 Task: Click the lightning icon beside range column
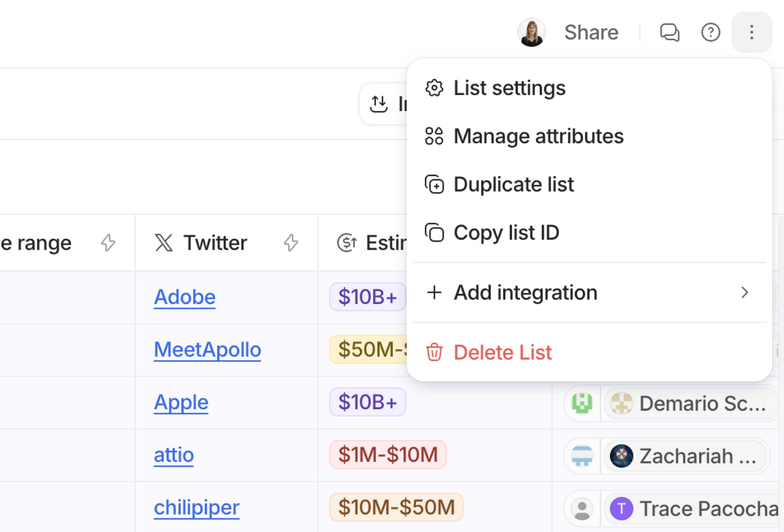point(108,243)
